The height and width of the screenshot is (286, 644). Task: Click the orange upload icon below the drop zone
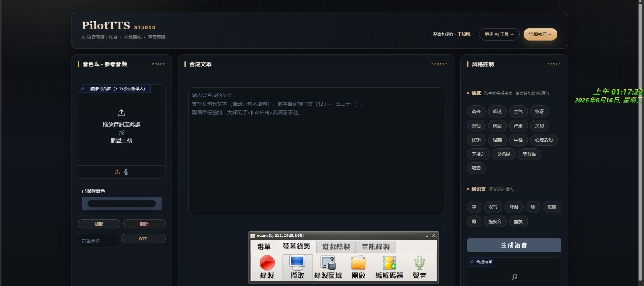point(117,172)
